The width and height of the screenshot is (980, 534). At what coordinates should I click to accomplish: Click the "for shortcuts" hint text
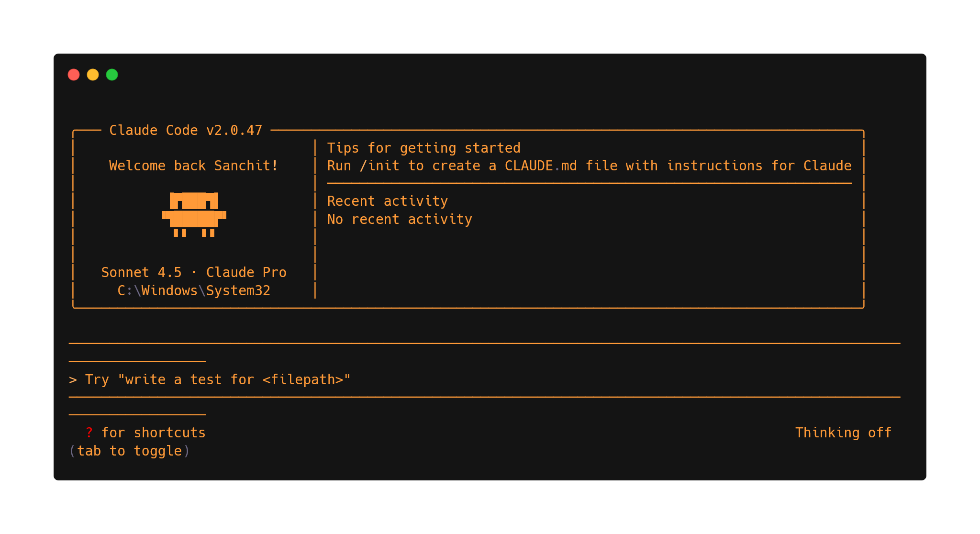coord(153,433)
